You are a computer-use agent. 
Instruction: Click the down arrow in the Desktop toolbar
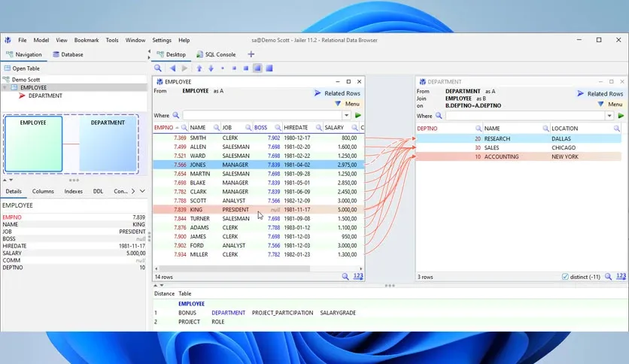click(x=211, y=68)
